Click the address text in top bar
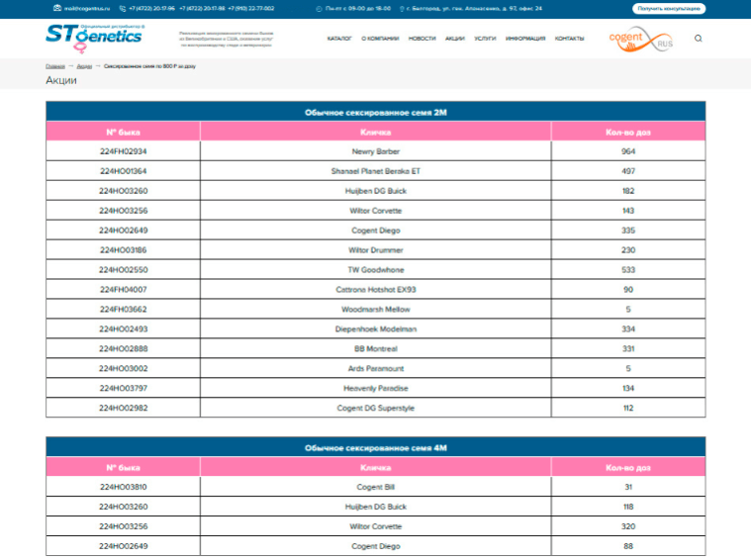751x560 pixels. point(474,9)
